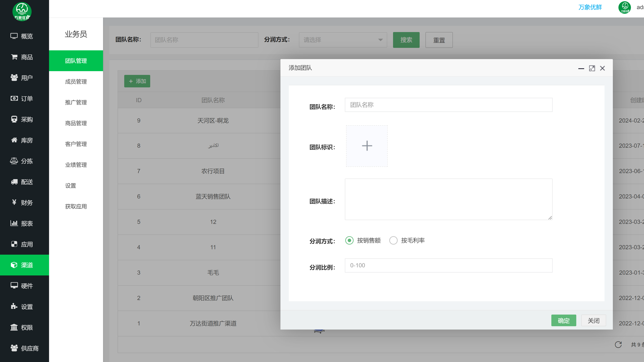This screenshot has height=362, width=644.
Task: Select the 按毛利率 radio option
Action: (x=393, y=240)
